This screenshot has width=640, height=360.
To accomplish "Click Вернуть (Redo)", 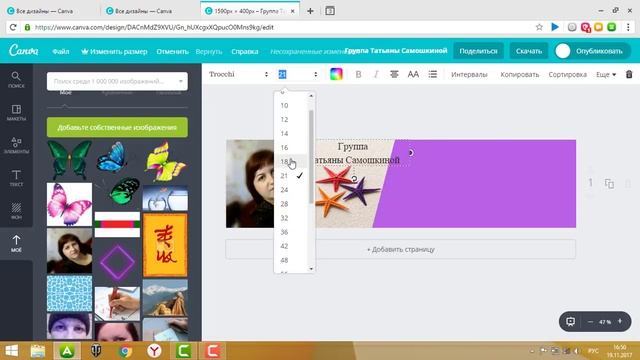I will (x=209, y=51).
